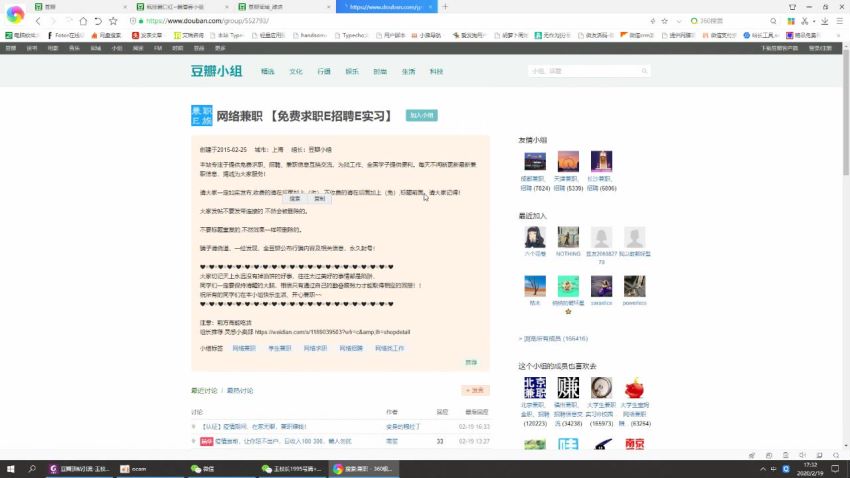Open the 最热讨论 discussion tab

tap(240, 391)
